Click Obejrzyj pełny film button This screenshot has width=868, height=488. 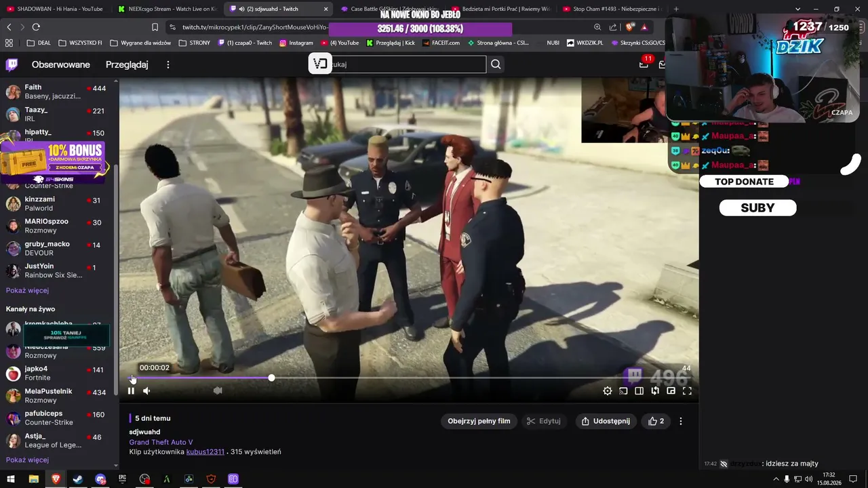click(479, 421)
